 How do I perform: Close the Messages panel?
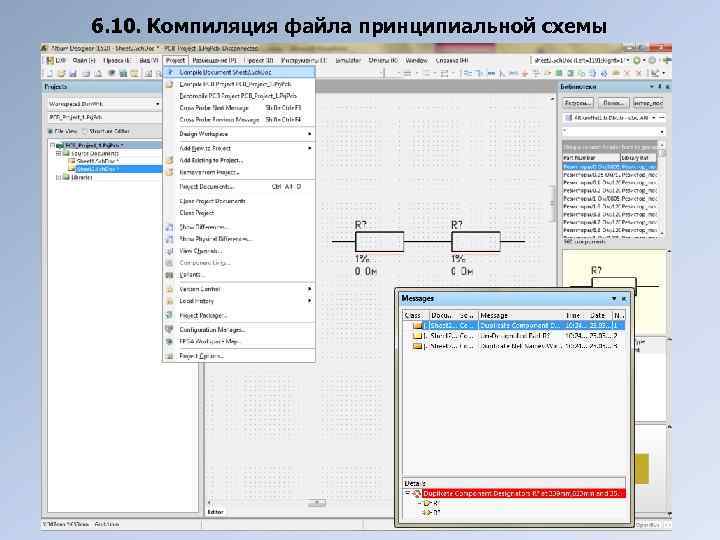click(x=624, y=298)
